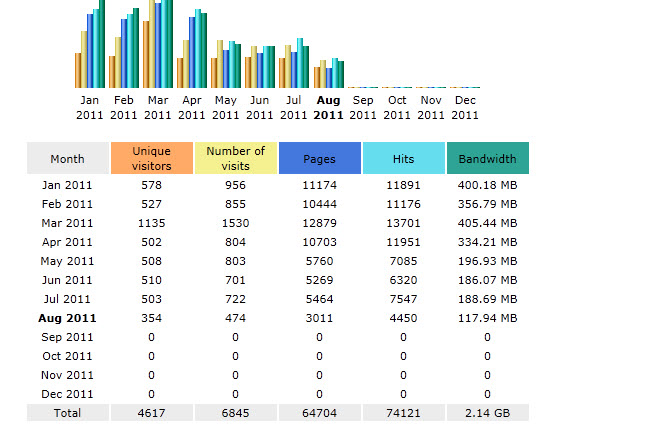
Task: Click the Feb 2011 chart axis label
Action: 123,107
